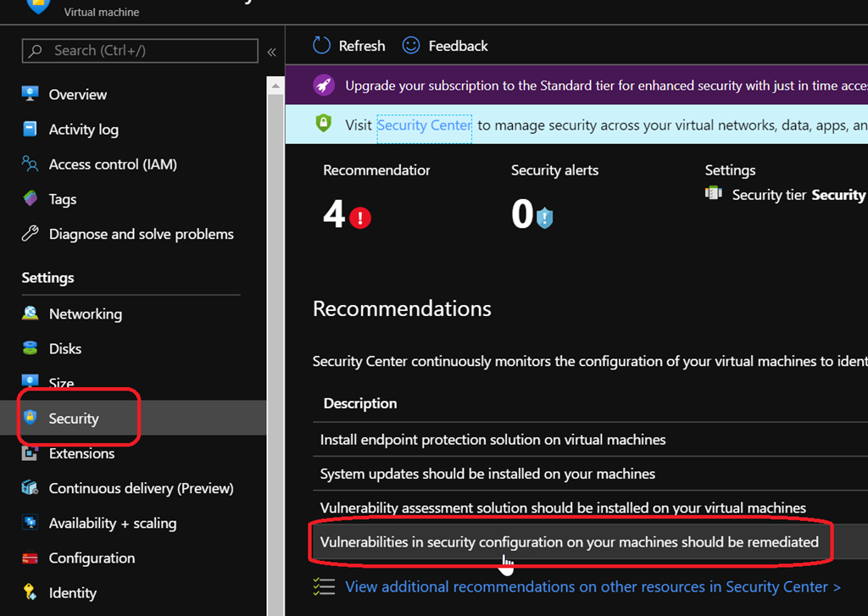Select Security in the Settings menu
The height and width of the screenshot is (616, 868).
click(x=74, y=419)
